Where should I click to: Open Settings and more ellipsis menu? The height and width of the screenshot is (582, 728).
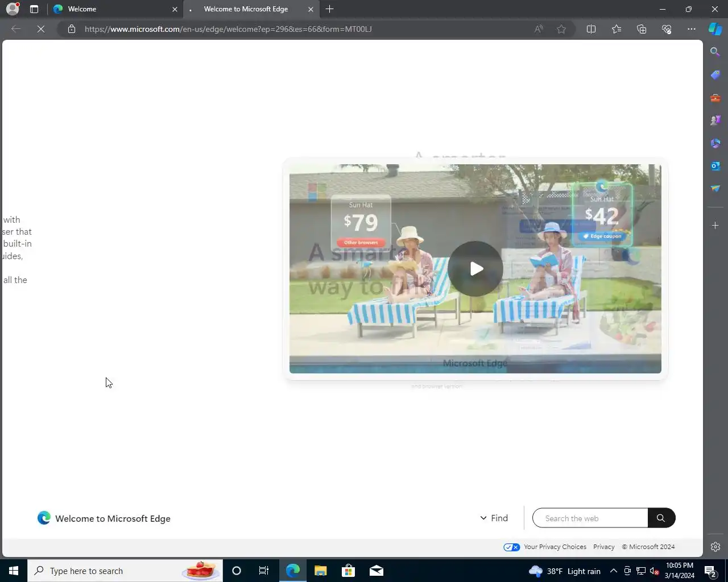click(692, 29)
